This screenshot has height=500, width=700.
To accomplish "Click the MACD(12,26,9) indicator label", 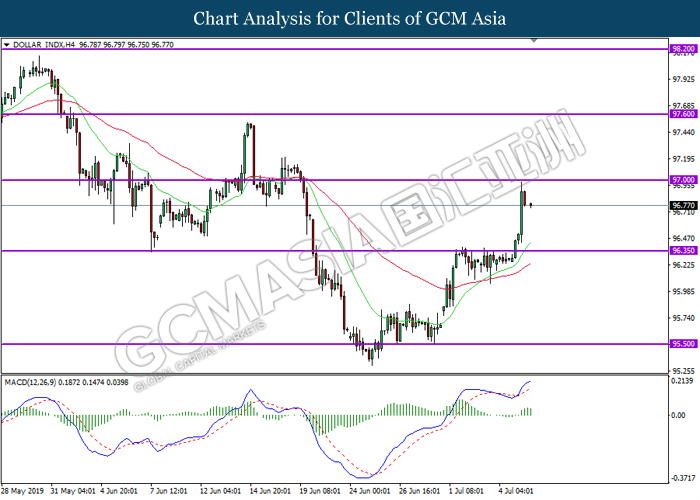I will pos(30,383).
